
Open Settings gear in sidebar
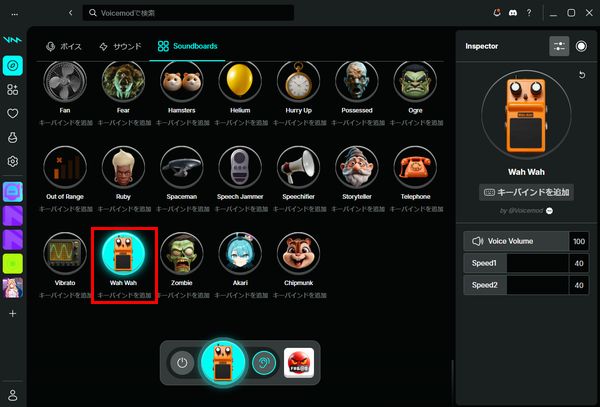click(x=13, y=161)
